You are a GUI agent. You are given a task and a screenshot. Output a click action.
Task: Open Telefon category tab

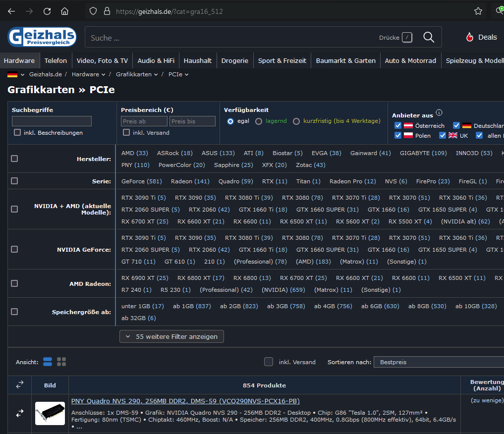[56, 61]
